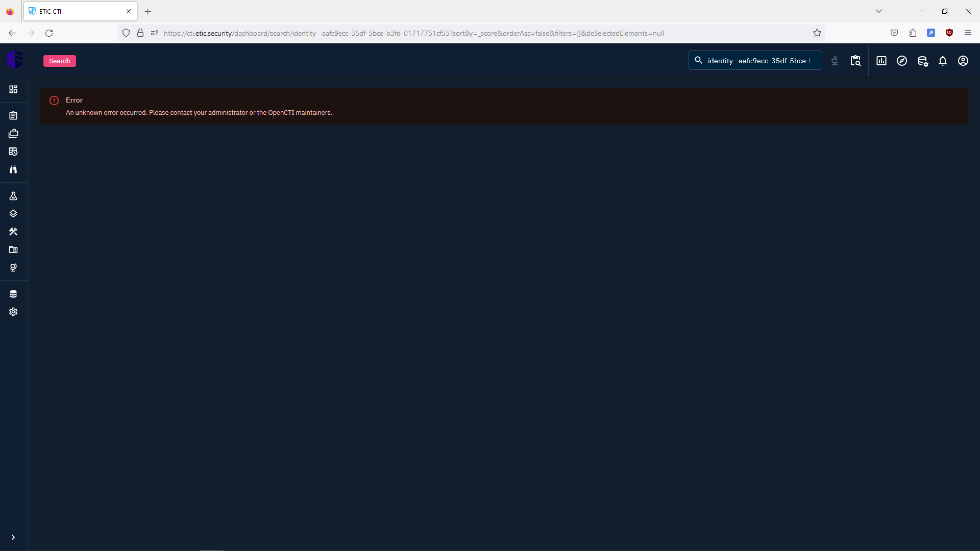
Task: Open the Cases section in the sidebar
Action: pyautogui.click(x=13, y=133)
